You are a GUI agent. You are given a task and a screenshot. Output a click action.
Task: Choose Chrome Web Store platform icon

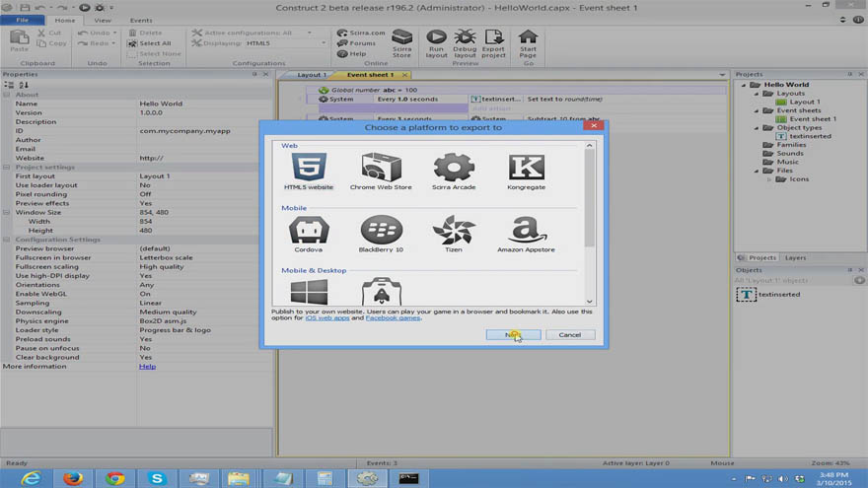click(x=381, y=172)
